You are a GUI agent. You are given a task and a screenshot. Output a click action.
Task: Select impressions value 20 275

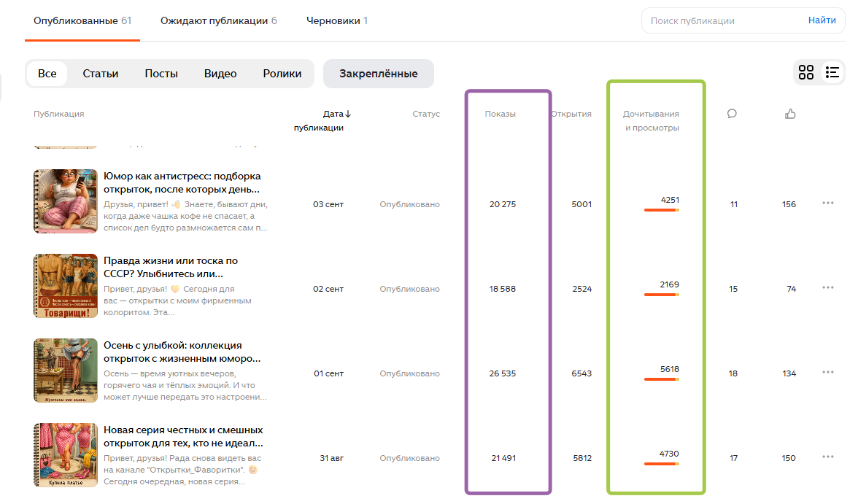(502, 204)
